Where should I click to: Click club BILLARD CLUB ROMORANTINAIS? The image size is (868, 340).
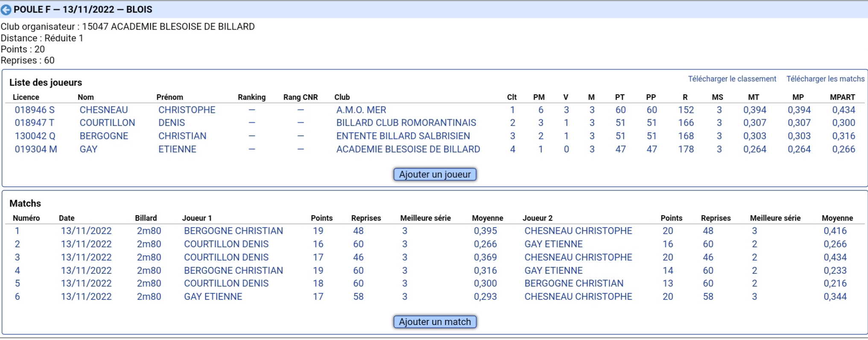406,123
